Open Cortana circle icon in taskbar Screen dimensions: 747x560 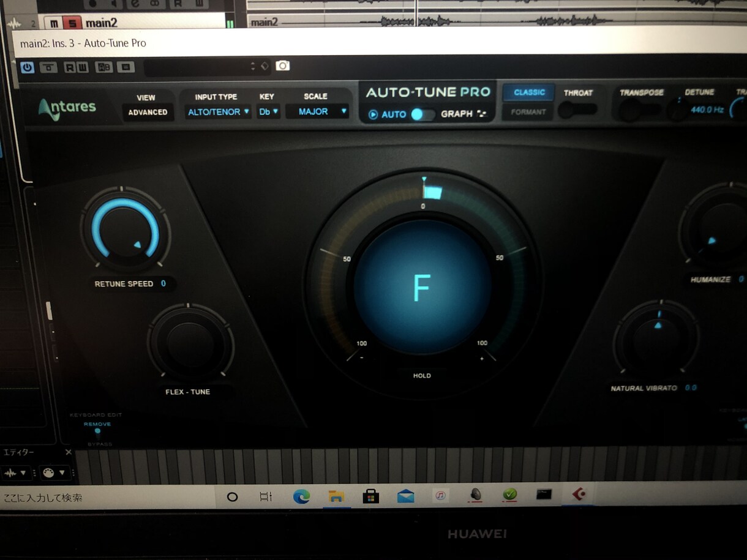point(232,497)
